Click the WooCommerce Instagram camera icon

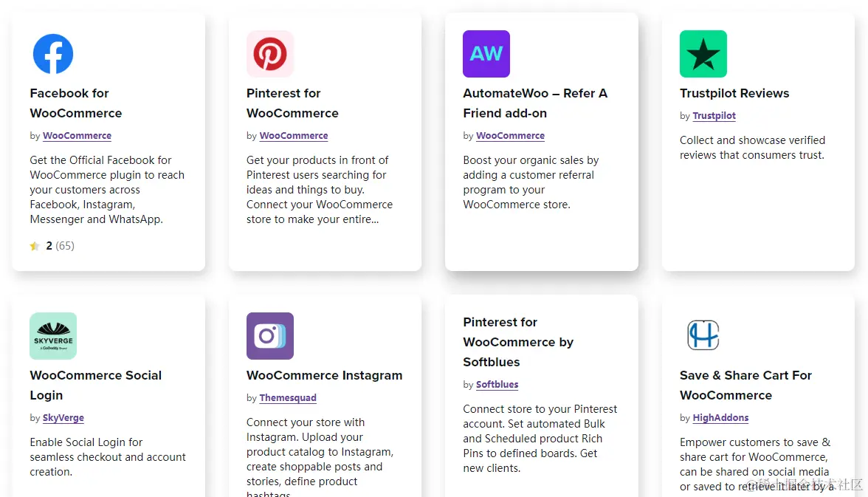(x=270, y=336)
